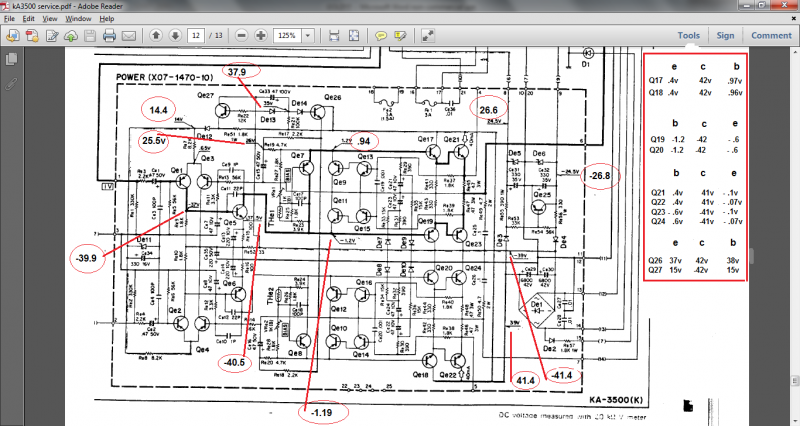The height and width of the screenshot is (426, 800).
Task: Open the attachments paperclip panel
Action: pyautogui.click(x=11, y=84)
